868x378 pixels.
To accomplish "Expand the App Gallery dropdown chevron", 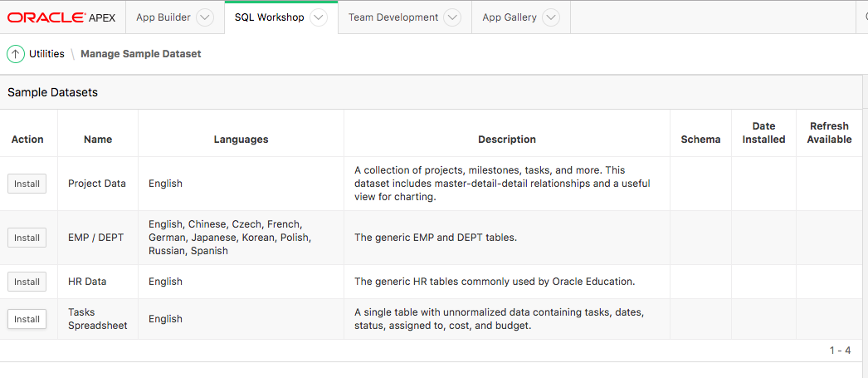I will 550,17.
